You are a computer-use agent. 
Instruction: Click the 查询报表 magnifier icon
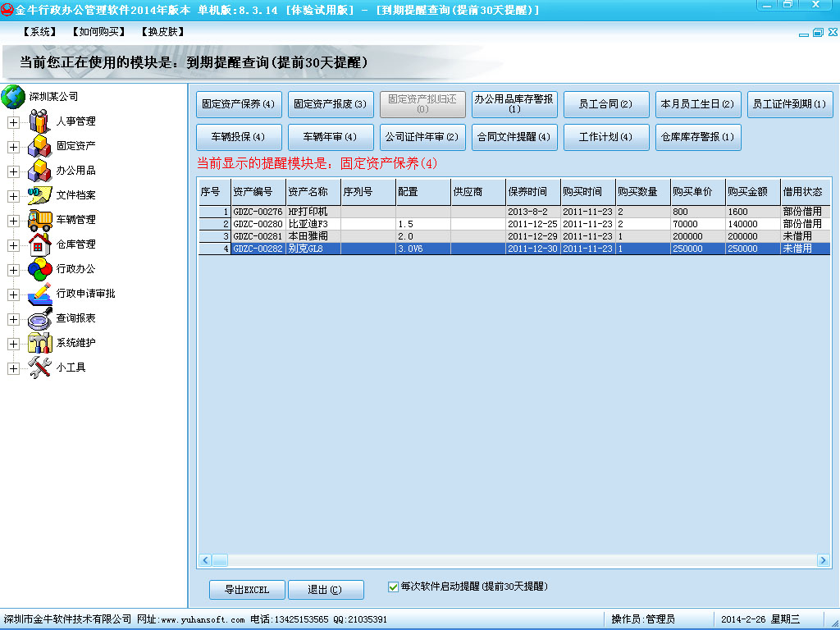tap(39, 318)
